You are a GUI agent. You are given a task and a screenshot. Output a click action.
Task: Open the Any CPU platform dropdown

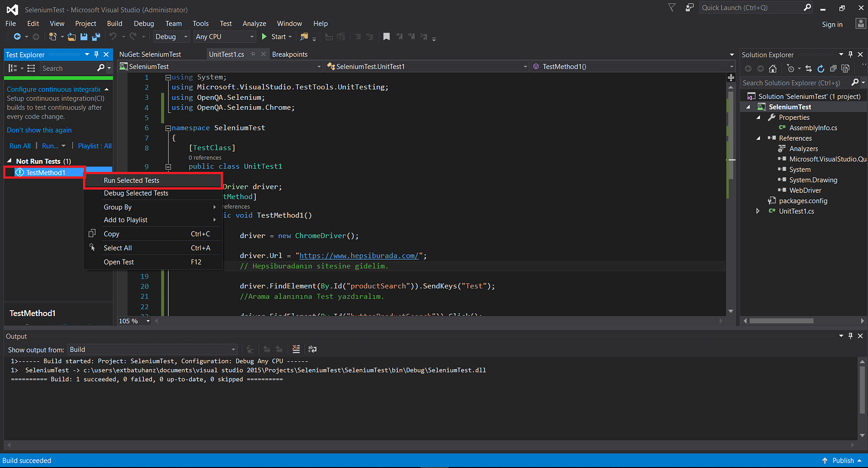pos(225,37)
